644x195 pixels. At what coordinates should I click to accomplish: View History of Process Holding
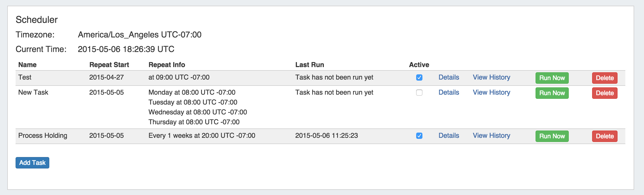(x=491, y=135)
